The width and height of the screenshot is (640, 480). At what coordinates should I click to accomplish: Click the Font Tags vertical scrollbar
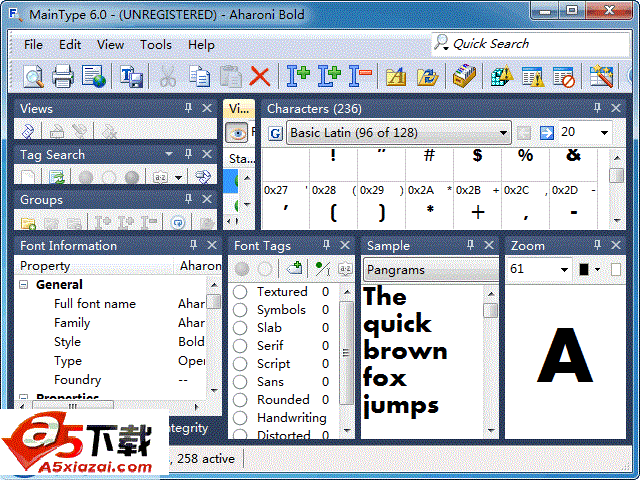(347, 361)
